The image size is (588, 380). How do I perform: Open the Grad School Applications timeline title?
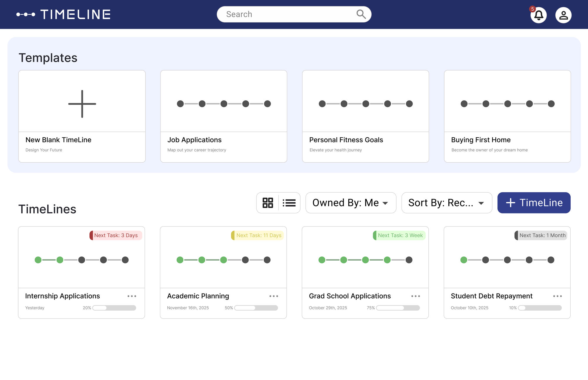(x=350, y=296)
